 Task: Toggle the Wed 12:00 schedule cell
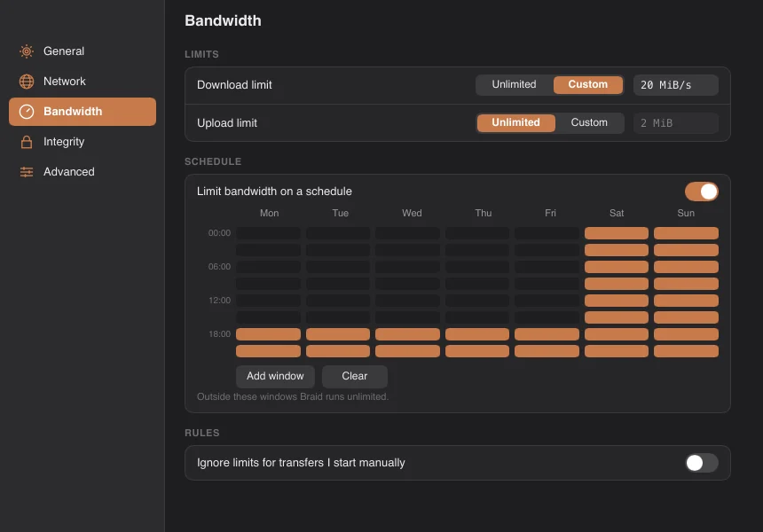[x=407, y=301]
